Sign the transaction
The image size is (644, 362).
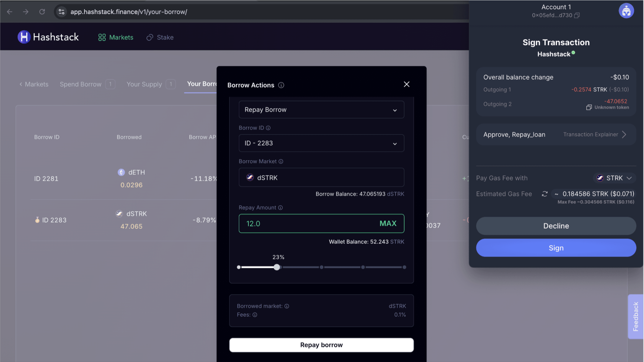556,248
